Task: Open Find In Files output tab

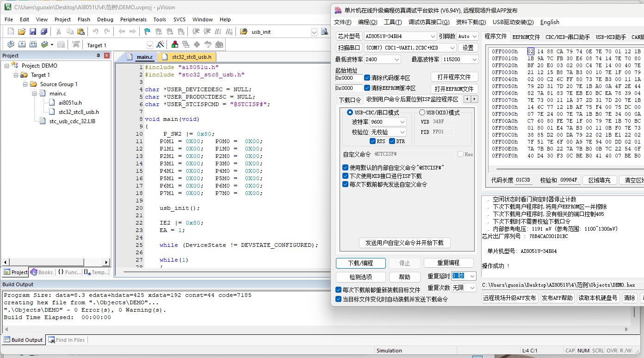Action: click(67, 340)
